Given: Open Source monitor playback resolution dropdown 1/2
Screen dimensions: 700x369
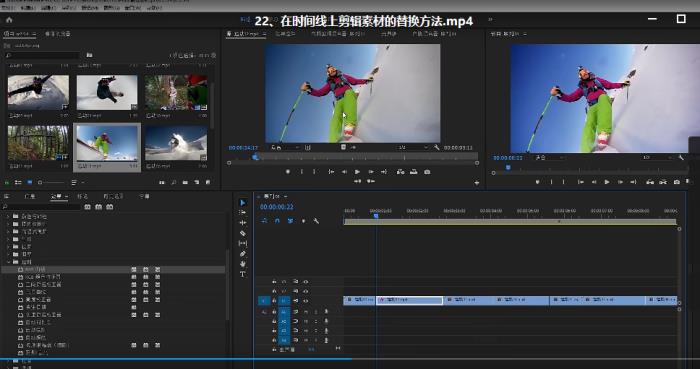Looking at the screenshot, I should [x=413, y=147].
